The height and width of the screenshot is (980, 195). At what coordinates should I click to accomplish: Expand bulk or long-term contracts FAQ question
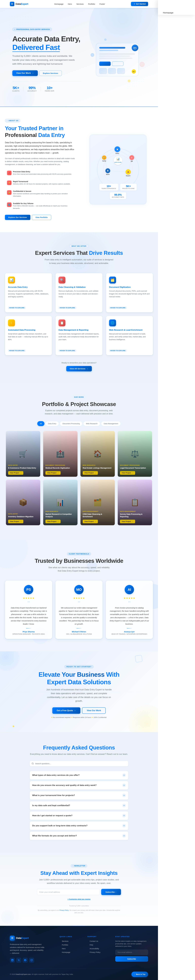79,826
